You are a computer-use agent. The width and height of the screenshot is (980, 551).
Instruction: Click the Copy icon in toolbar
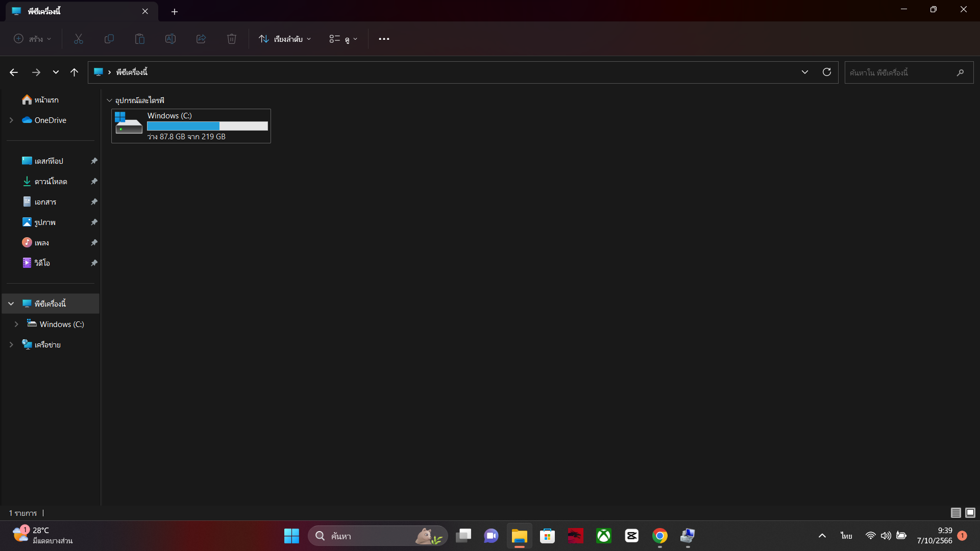[x=109, y=39]
